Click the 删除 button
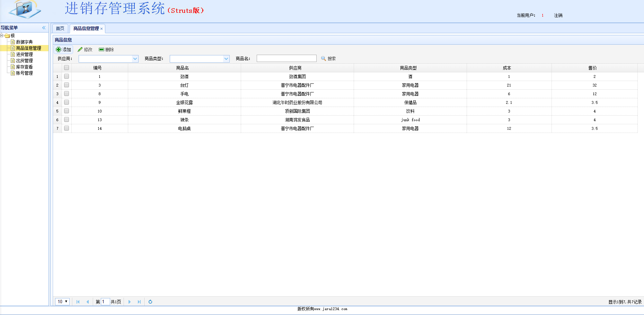 (x=106, y=49)
